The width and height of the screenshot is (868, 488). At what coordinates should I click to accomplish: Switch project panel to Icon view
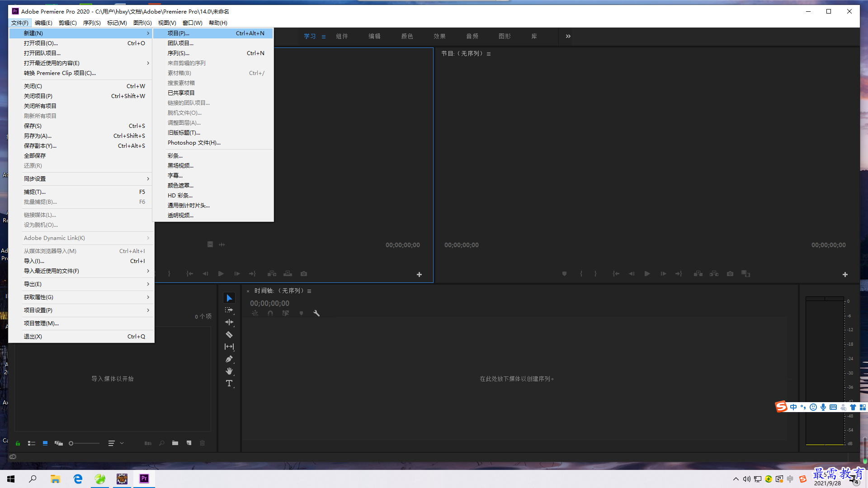tap(45, 443)
